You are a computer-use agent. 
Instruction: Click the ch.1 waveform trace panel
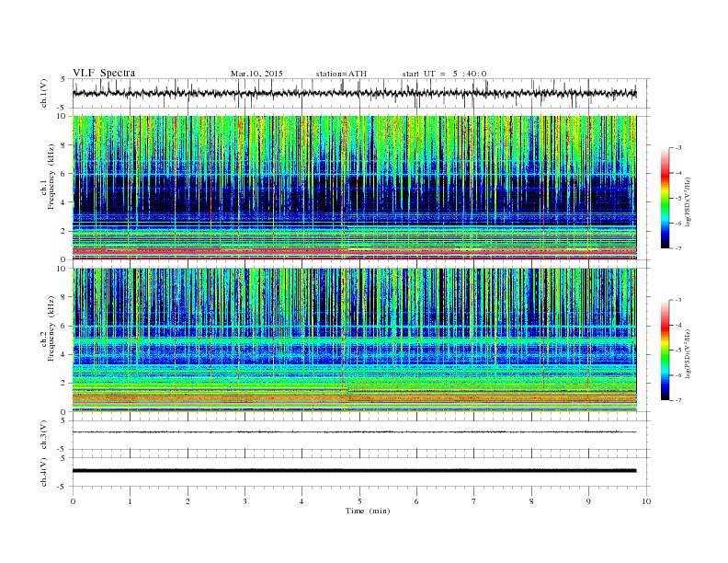coord(361,93)
